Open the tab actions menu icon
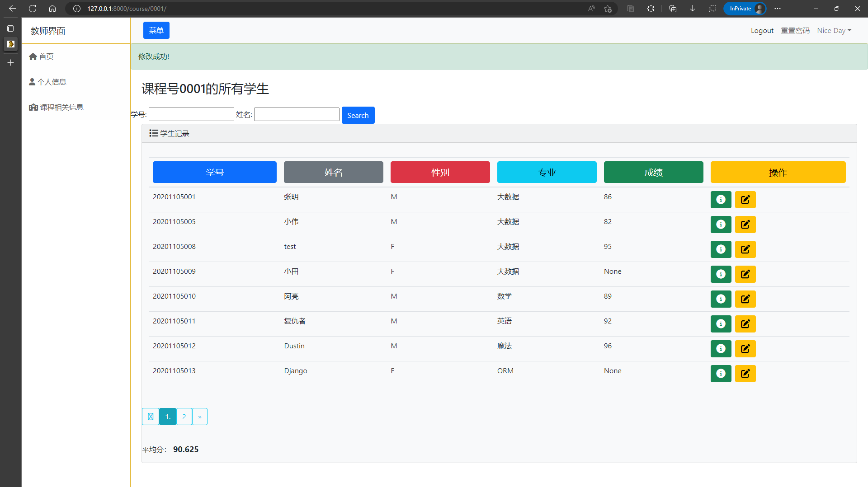 click(11, 28)
